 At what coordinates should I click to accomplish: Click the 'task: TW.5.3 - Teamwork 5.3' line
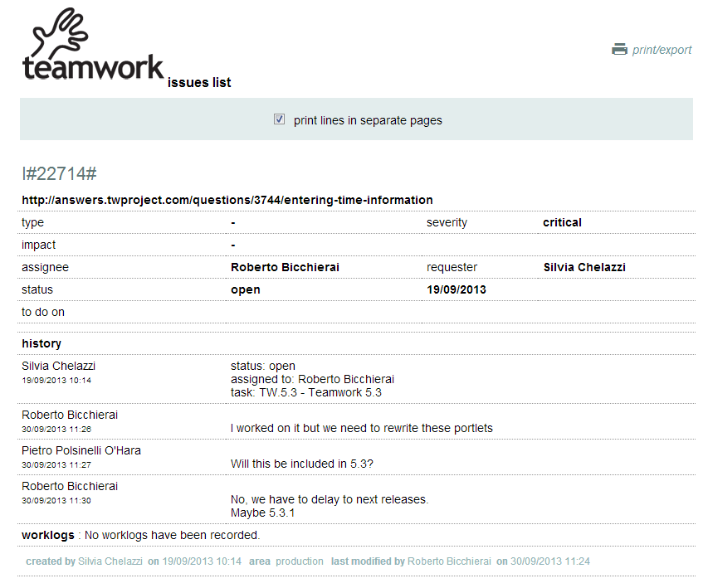click(306, 392)
